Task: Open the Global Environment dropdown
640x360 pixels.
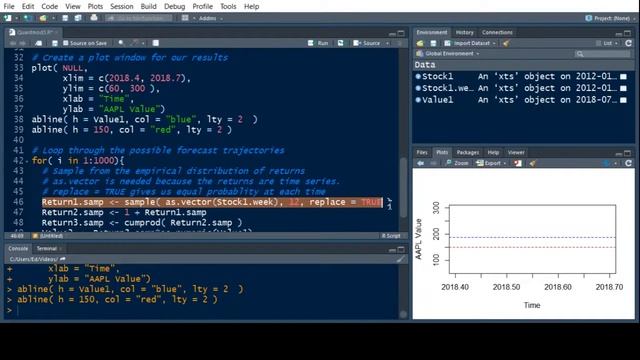Action: (x=448, y=53)
